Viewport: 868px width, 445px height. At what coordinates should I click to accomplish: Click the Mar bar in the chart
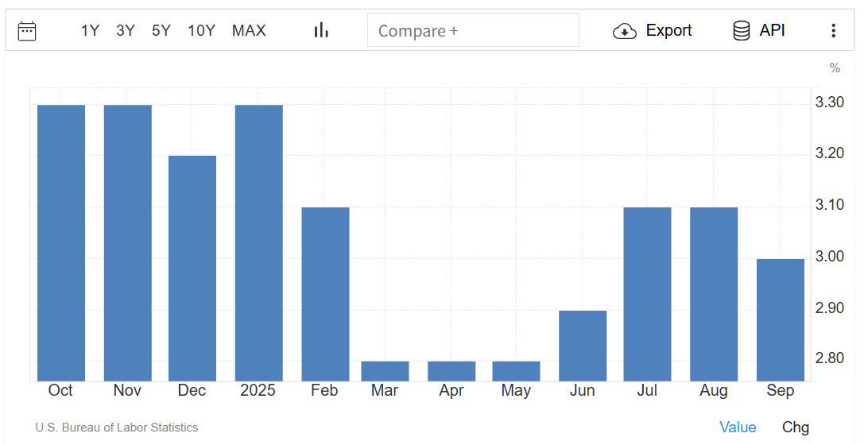click(385, 371)
